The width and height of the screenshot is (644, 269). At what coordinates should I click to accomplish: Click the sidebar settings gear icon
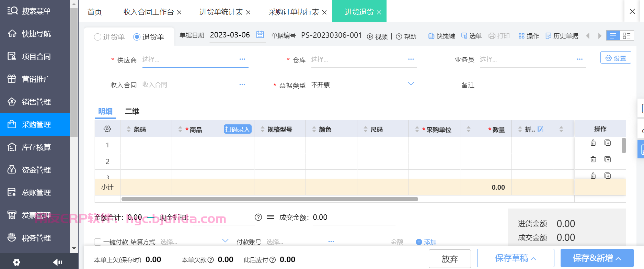(16, 262)
